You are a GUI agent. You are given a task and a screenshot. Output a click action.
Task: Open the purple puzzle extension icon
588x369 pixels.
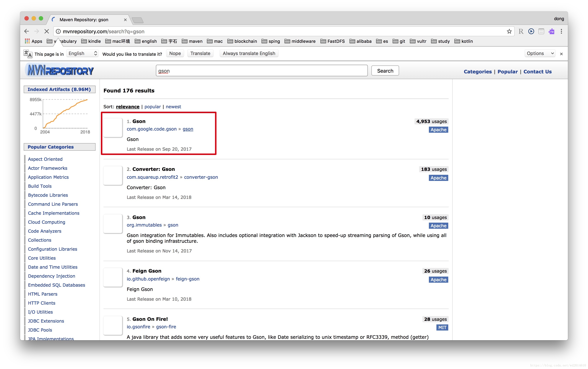(551, 31)
